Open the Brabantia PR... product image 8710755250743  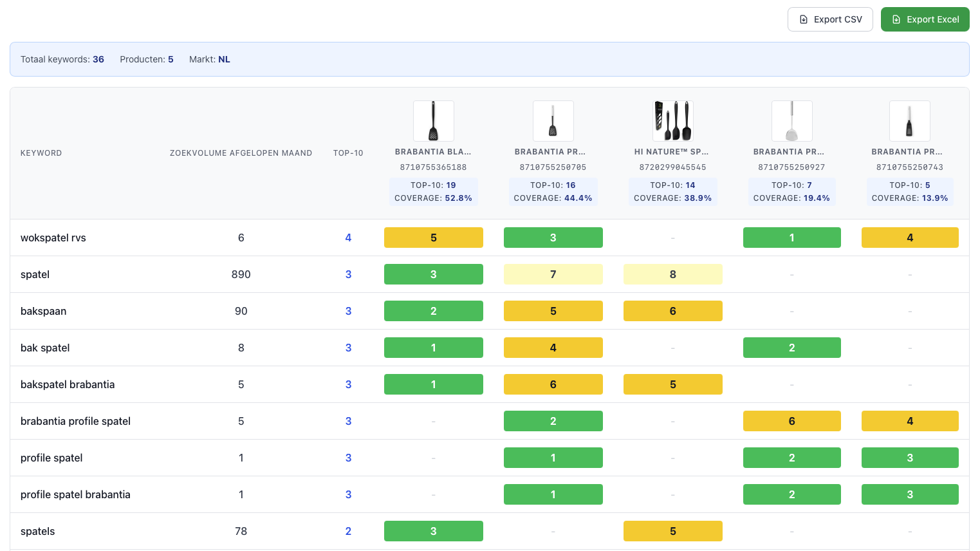pyautogui.click(x=909, y=120)
